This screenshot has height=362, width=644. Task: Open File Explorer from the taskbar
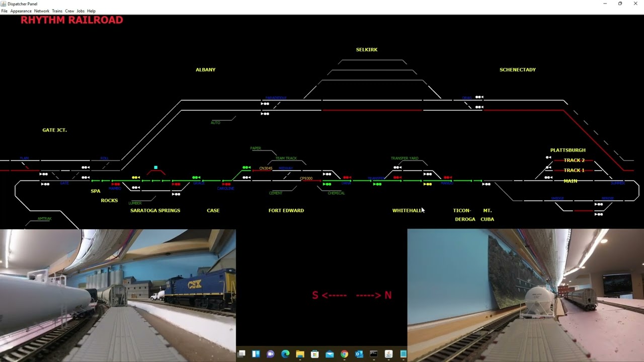click(x=300, y=354)
